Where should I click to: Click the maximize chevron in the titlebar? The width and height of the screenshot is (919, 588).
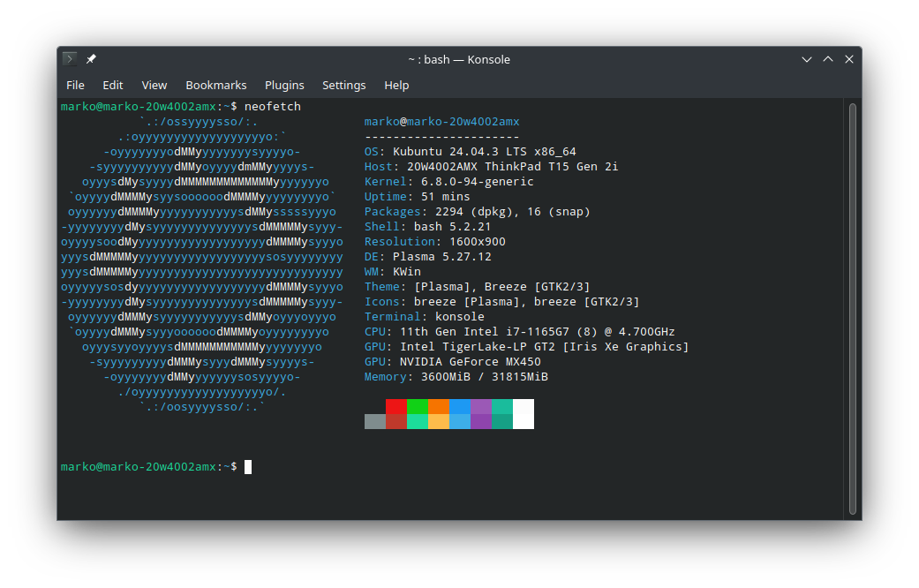828,58
